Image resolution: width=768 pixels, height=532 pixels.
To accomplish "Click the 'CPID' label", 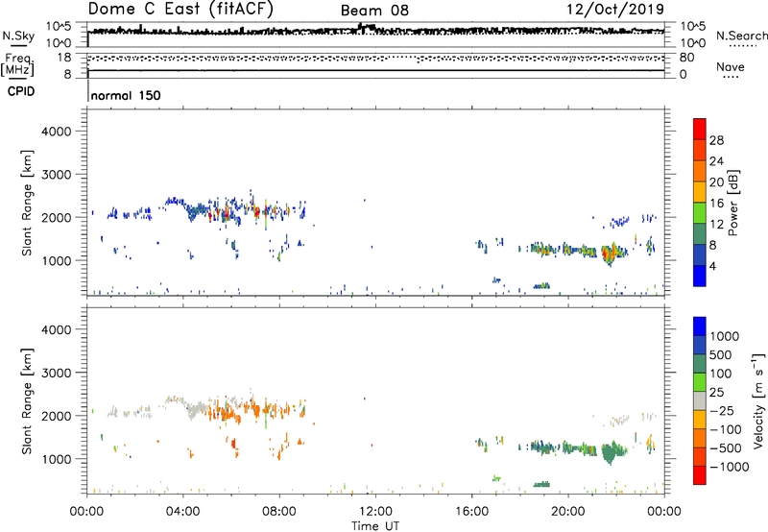I will (20, 91).
